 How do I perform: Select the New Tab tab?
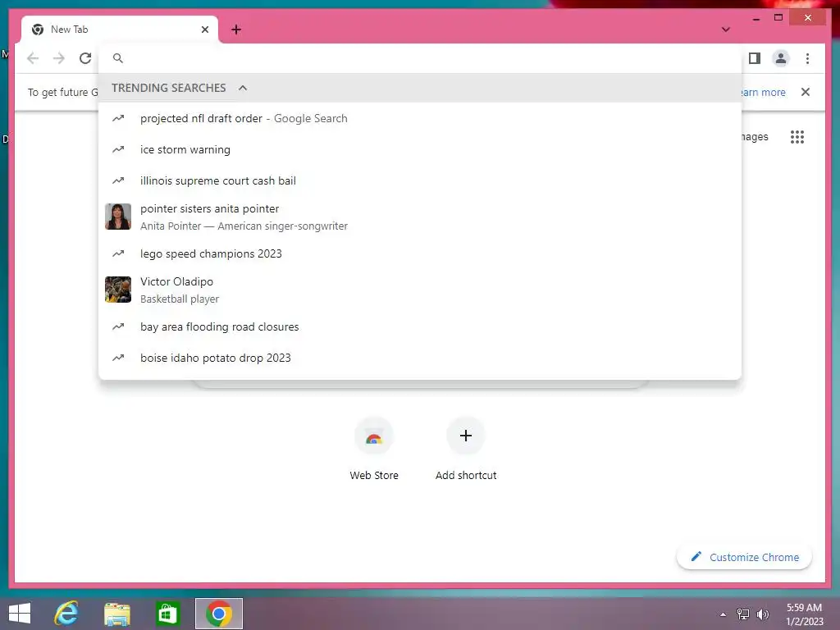120,30
